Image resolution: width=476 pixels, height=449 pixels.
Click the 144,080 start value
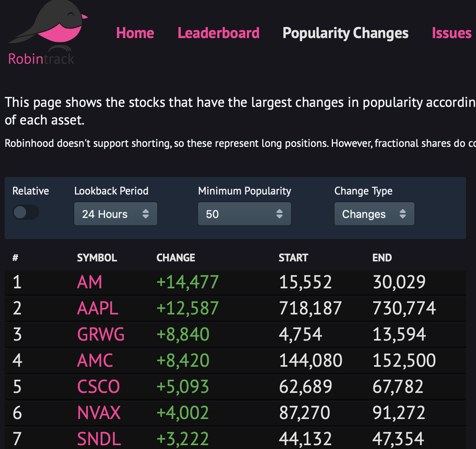[x=311, y=361]
